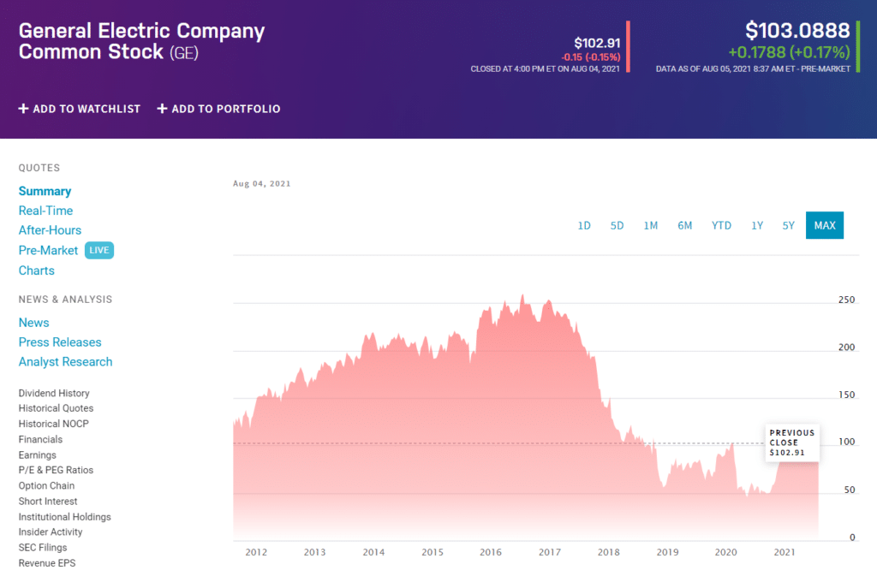
Task: View Pre-Market quotes
Action: point(48,251)
